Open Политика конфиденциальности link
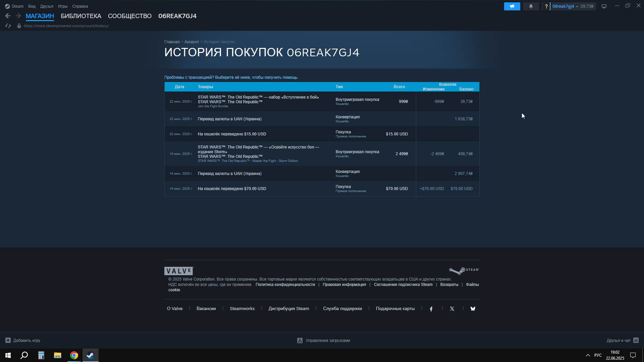The width and height of the screenshot is (644, 362). (285, 285)
